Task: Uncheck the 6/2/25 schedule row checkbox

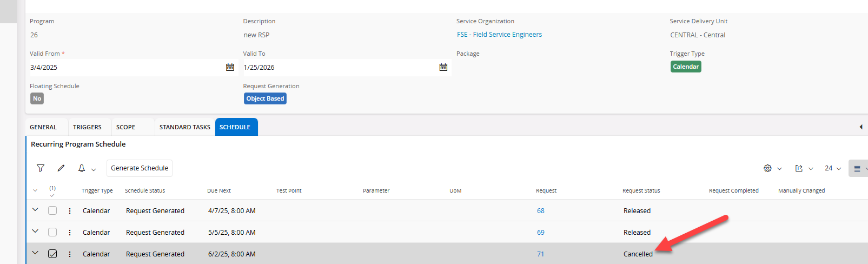Action: pyautogui.click(x=52, y=254)
